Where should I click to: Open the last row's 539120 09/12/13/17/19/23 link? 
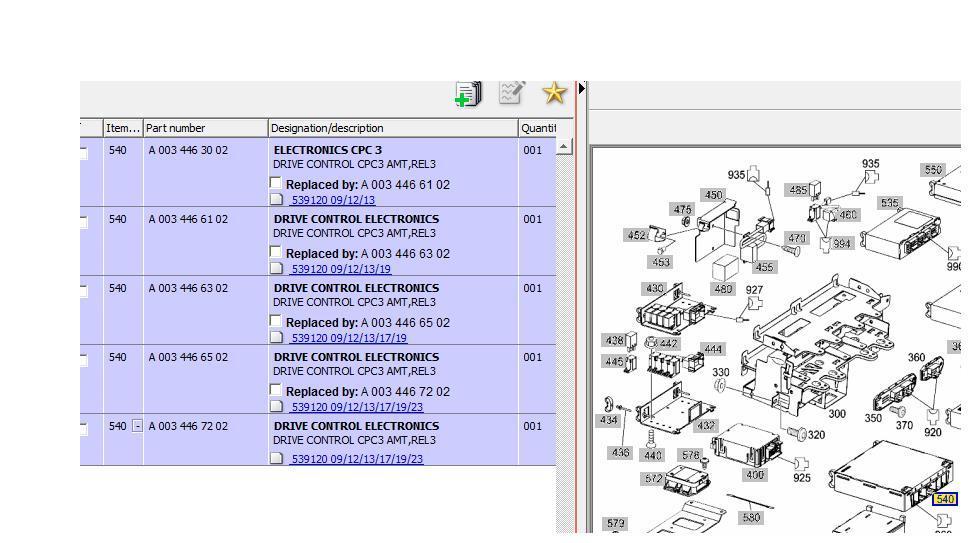[x=356, y=459]
